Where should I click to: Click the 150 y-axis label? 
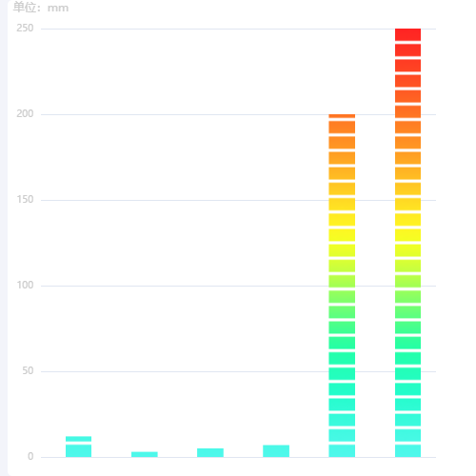[x=25, y=199]
